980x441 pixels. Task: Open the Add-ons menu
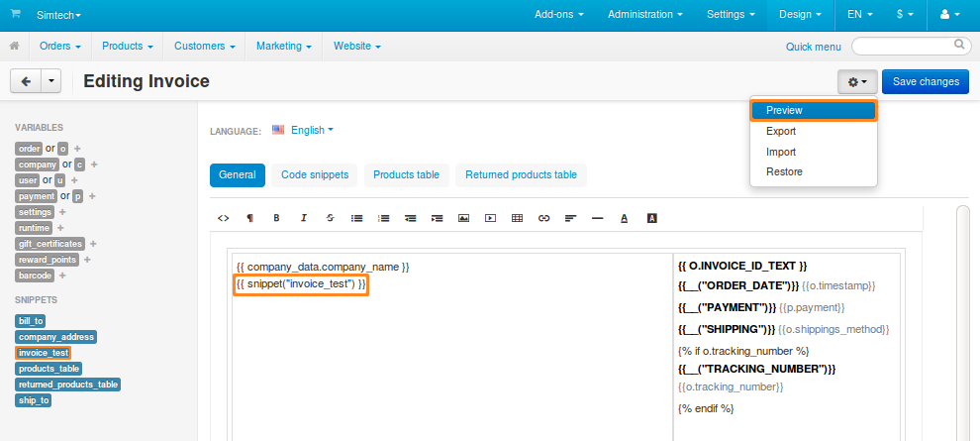coord(558,15)
